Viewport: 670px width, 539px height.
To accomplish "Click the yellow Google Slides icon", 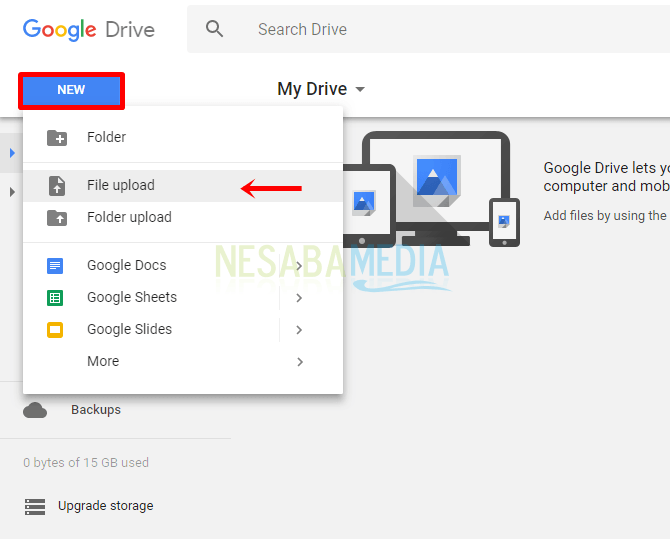I will [x=55, y=330].
